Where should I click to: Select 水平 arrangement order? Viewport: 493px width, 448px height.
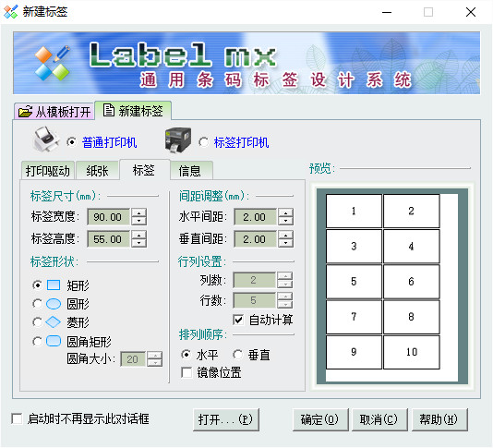click(186, 355)
